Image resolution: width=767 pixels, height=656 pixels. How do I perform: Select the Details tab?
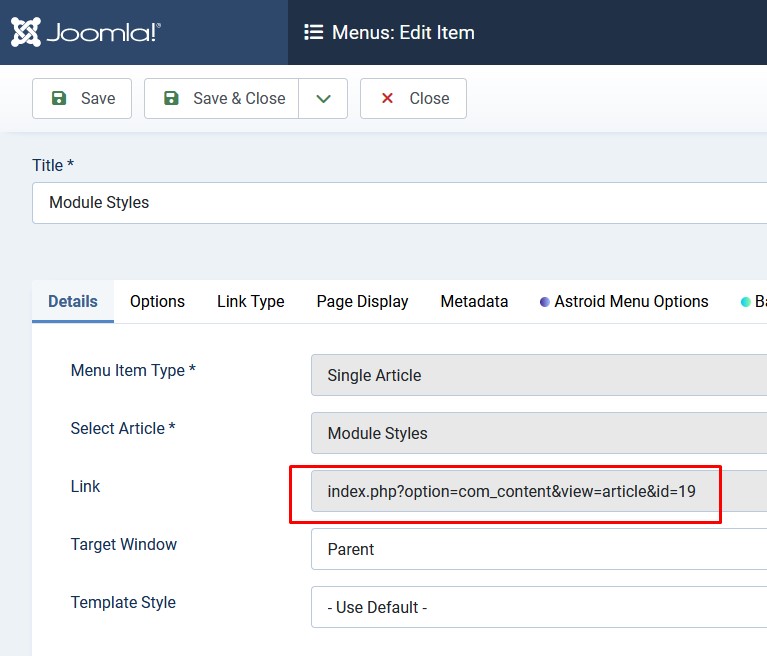pyautogui.click(x=73, y=301)
